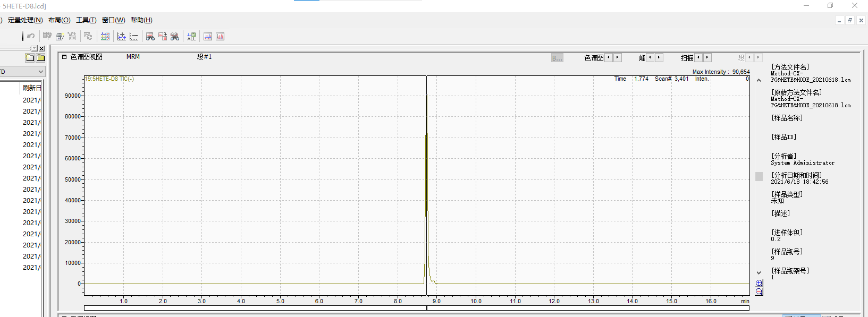The height and width of the screenshot is (317, 868).
Task: Open the 布局(O) menu
Action: pyautogui.click(x=60, y=20)
